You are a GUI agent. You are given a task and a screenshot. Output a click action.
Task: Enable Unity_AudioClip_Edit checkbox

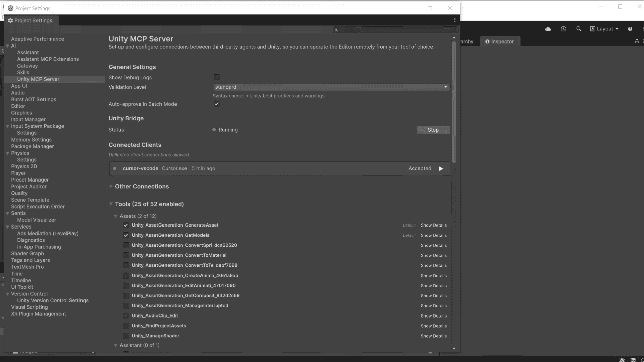click(x=126, y=316)
